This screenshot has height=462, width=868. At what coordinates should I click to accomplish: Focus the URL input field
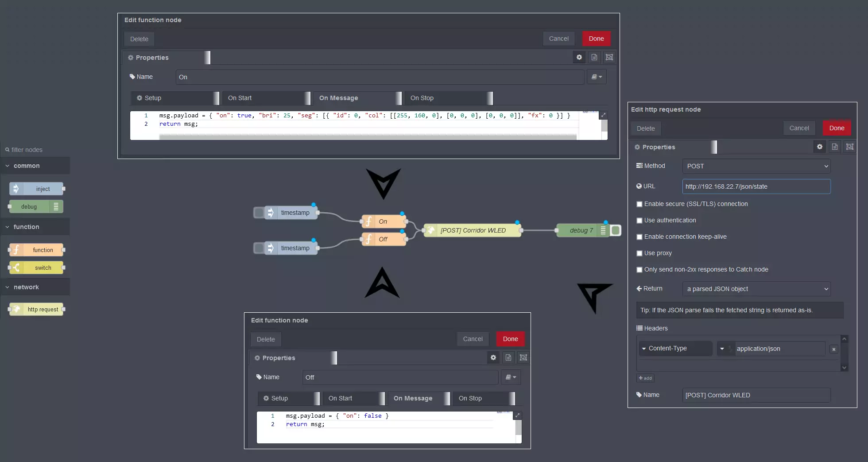click(x=756, y=186)
